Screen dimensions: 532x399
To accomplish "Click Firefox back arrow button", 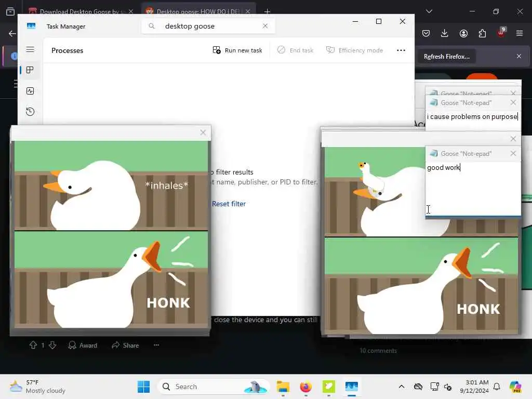I will [x=12, y=33].
